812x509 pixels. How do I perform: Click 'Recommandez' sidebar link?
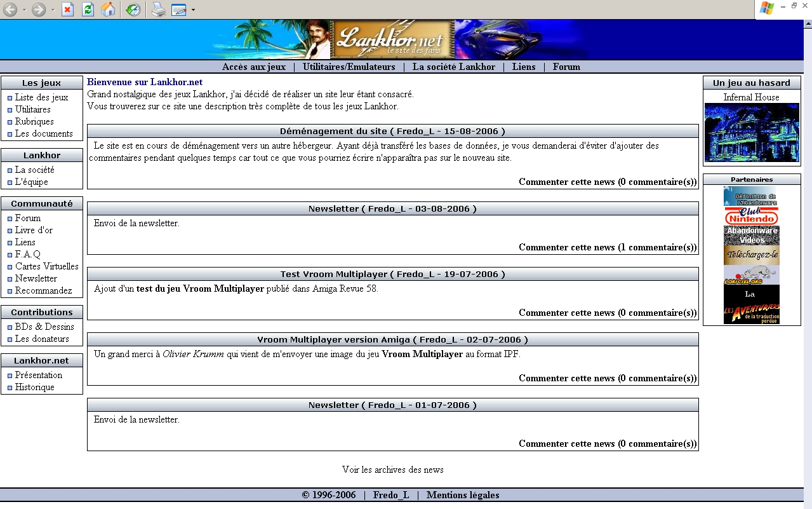(44, 290)
